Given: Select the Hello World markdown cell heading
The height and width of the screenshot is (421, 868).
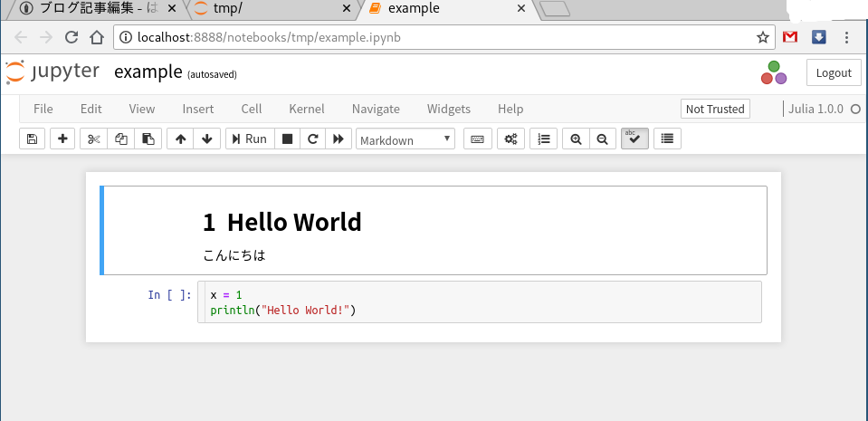Looking at the screenshot, I should [282, 222].
